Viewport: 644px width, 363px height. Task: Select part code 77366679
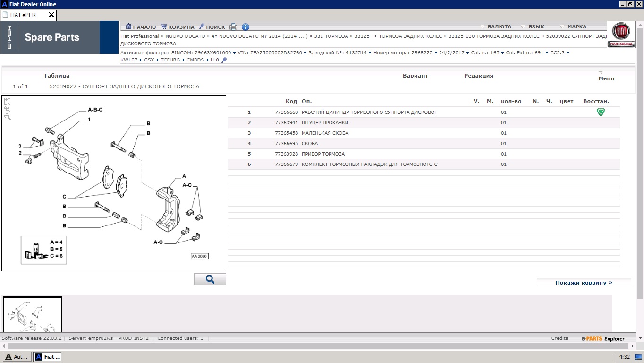287,164
